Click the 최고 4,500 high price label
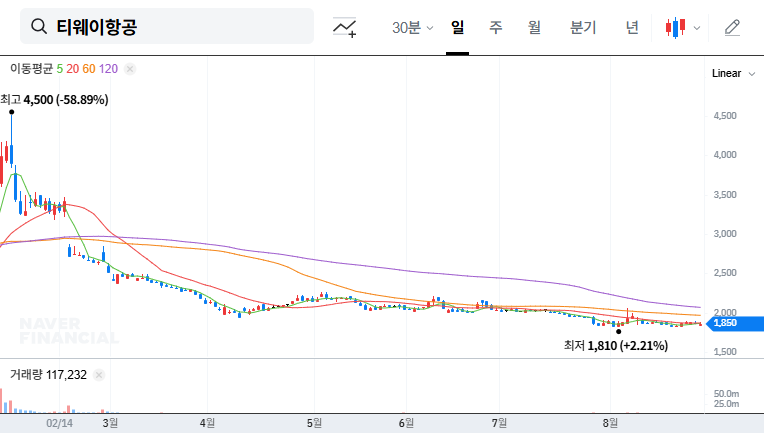The image size is (764, 433). click(54, 100)
